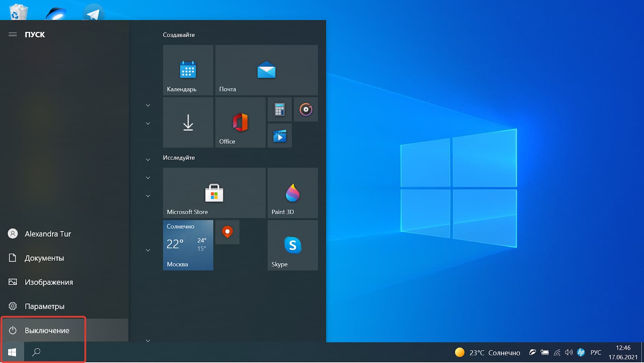Open the Mail tile (Почта)
This screenshot has width=644, height=363.
point(266,70)
